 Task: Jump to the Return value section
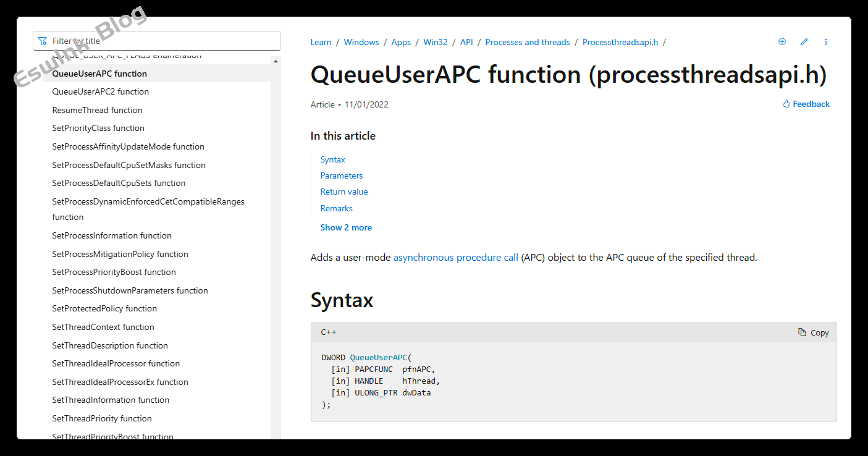343,192
